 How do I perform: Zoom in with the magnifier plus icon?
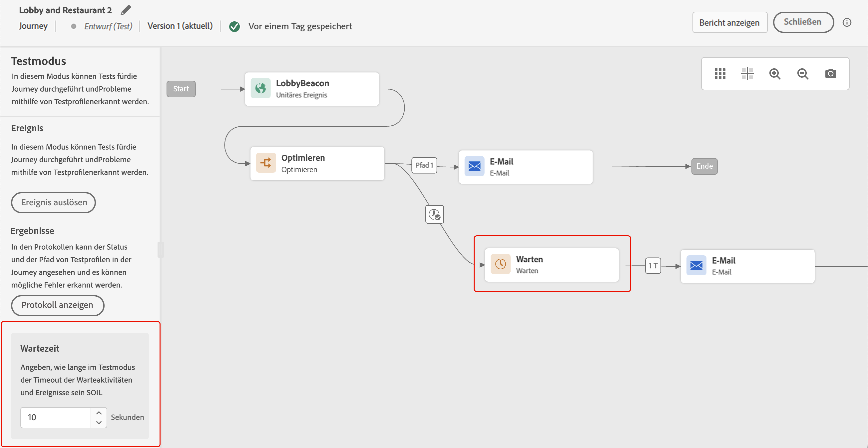click(775, 73)
